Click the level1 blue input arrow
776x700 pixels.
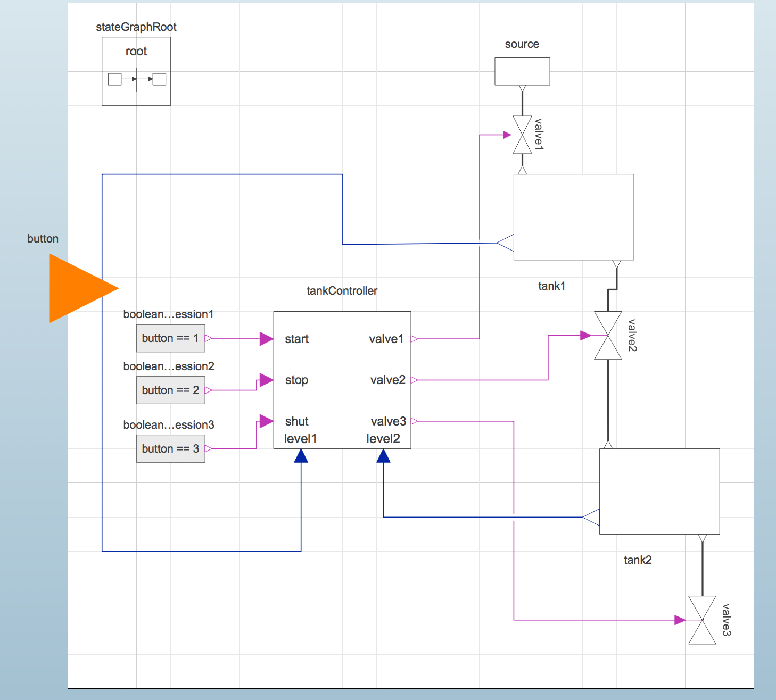(x=301, y=456)
